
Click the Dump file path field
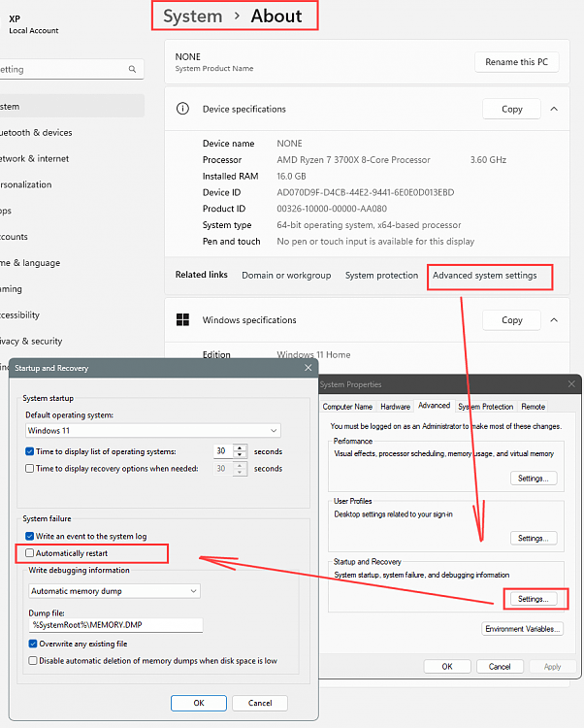coord(116,625)
